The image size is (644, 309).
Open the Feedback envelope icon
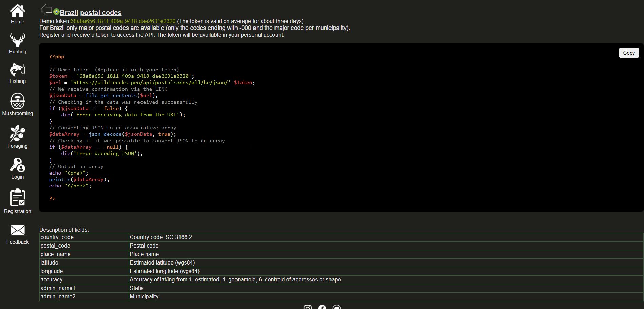17,230
